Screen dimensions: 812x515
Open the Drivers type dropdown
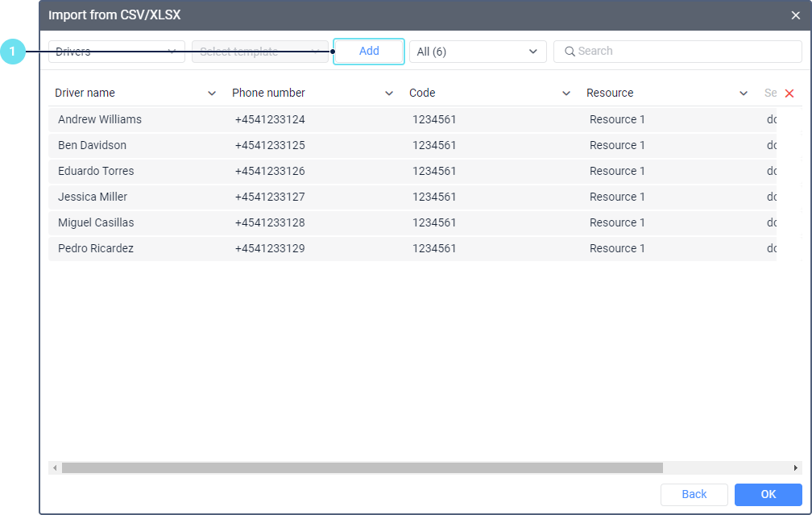[x=117, y=52]
